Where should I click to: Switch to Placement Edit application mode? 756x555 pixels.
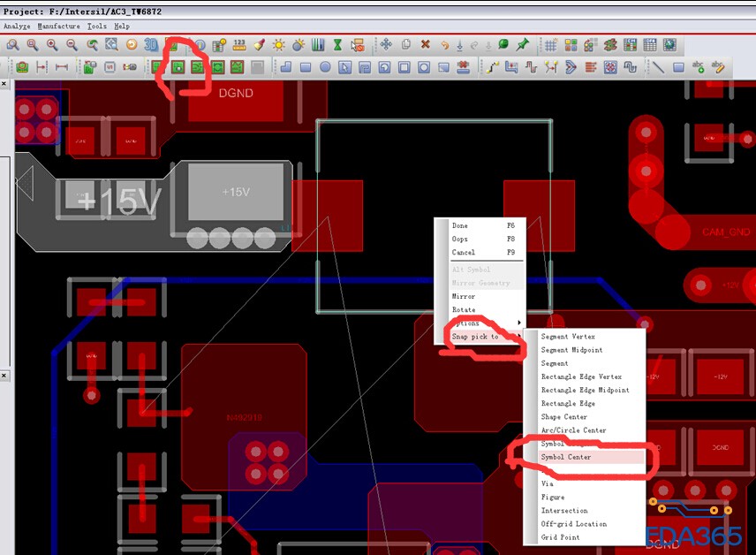(178, 67)
